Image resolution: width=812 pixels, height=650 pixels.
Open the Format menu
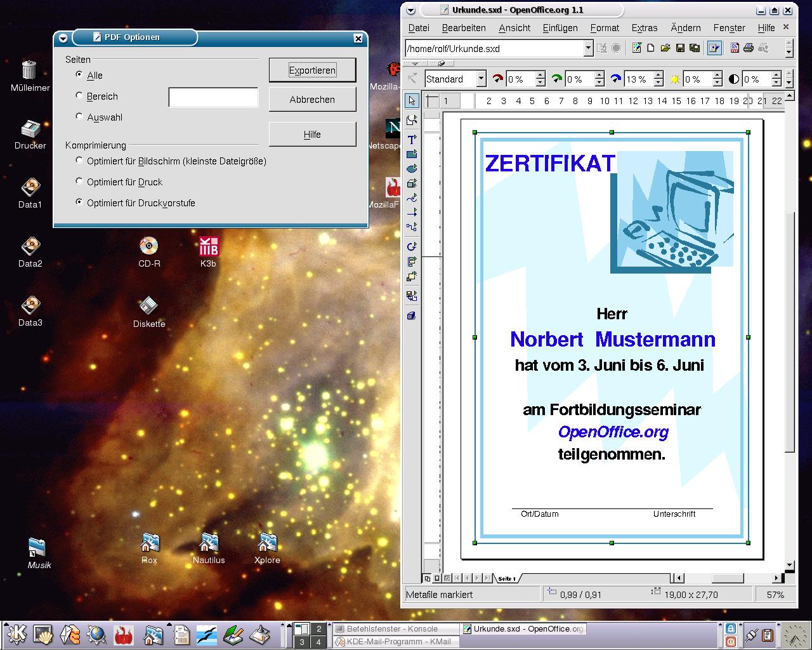pos(604,28)
